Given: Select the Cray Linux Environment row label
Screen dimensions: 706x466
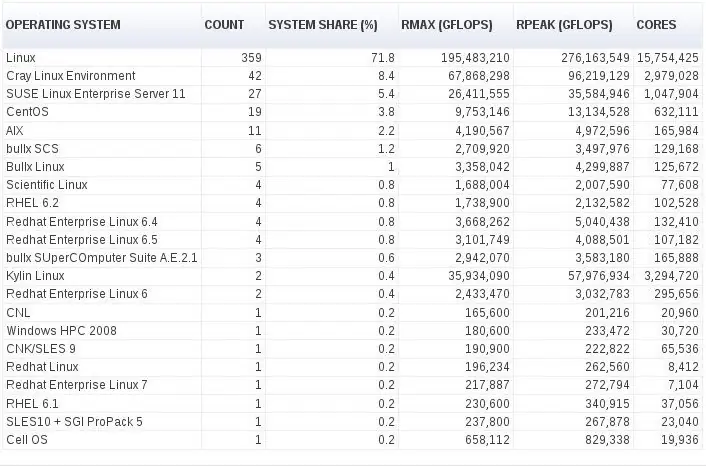Looking at the screenshot, I should (x=71, y=76).
